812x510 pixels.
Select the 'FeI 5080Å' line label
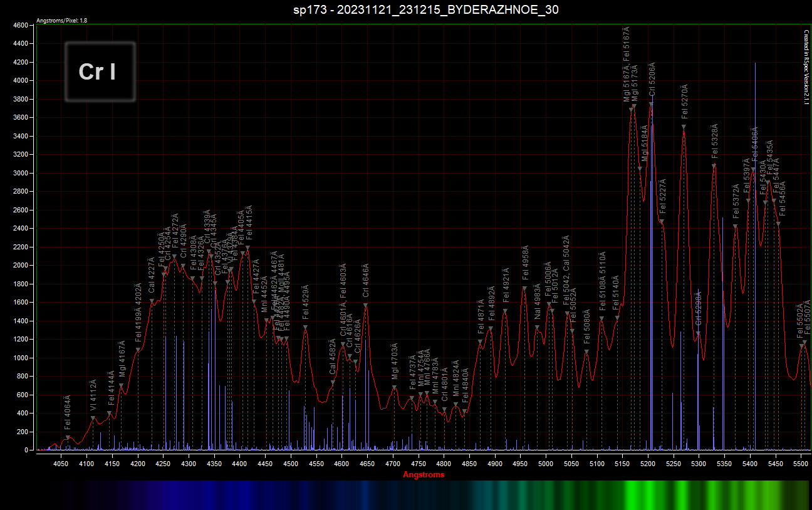click(x=587, y=326)
